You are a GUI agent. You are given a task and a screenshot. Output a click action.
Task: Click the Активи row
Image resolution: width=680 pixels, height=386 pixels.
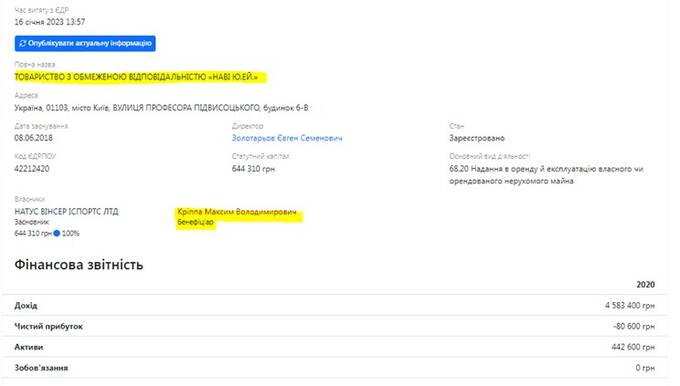pyautogui.click(x=335, y=347)
